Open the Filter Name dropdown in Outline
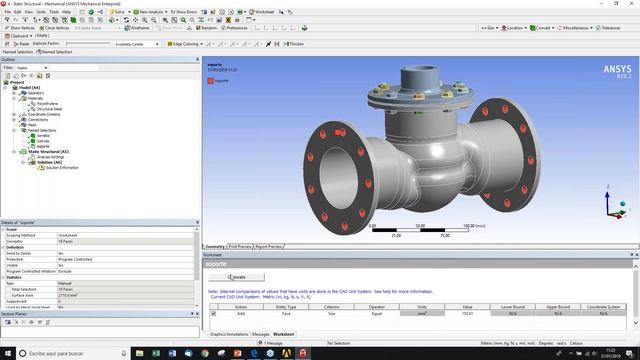Screen dimensions: 640x360 click(32, 68)
